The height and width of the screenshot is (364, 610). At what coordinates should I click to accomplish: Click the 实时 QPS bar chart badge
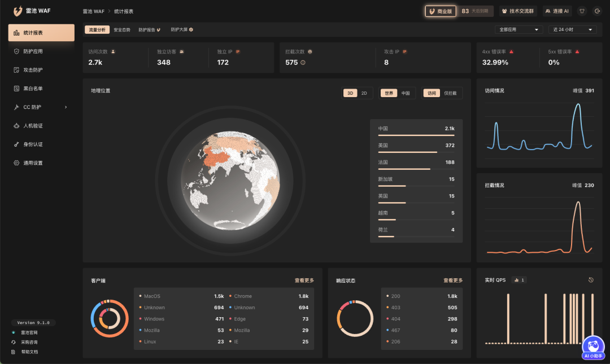point(520,280)
